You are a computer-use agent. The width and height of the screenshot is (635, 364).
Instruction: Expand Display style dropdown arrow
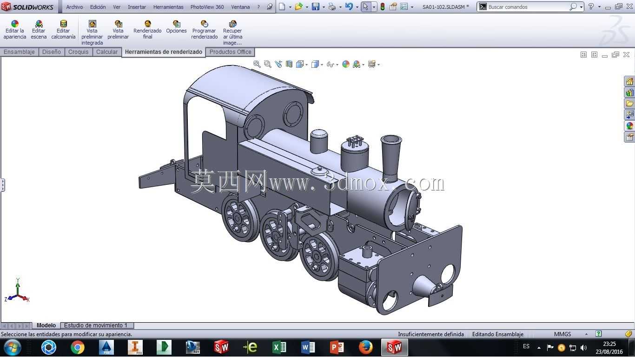point(322,65)
